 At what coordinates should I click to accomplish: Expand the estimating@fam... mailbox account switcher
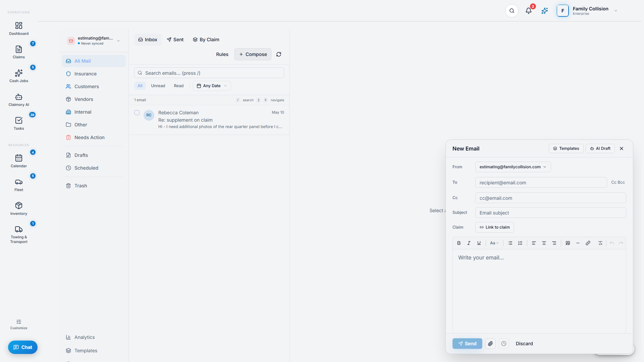click(x=94, y=41)
